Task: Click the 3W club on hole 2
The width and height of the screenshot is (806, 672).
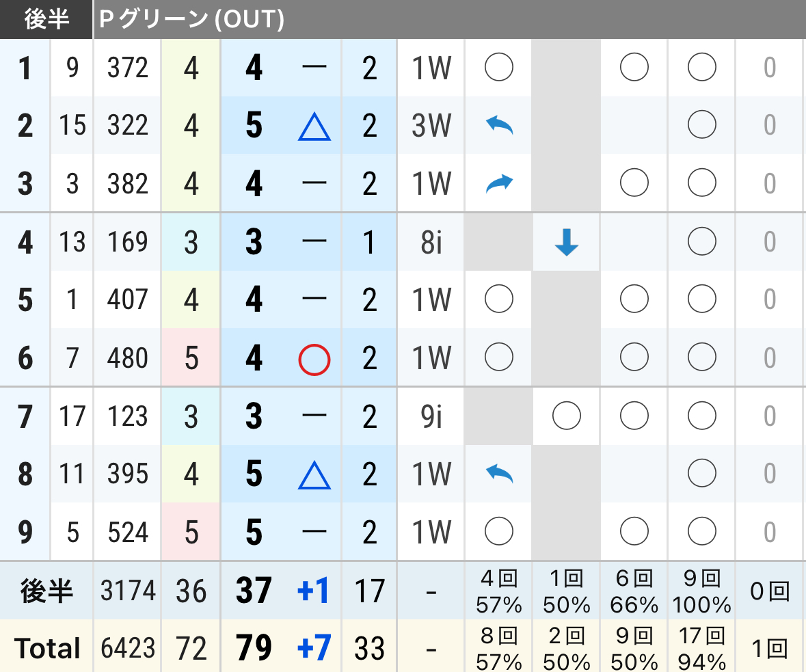Action: point(431,126)
